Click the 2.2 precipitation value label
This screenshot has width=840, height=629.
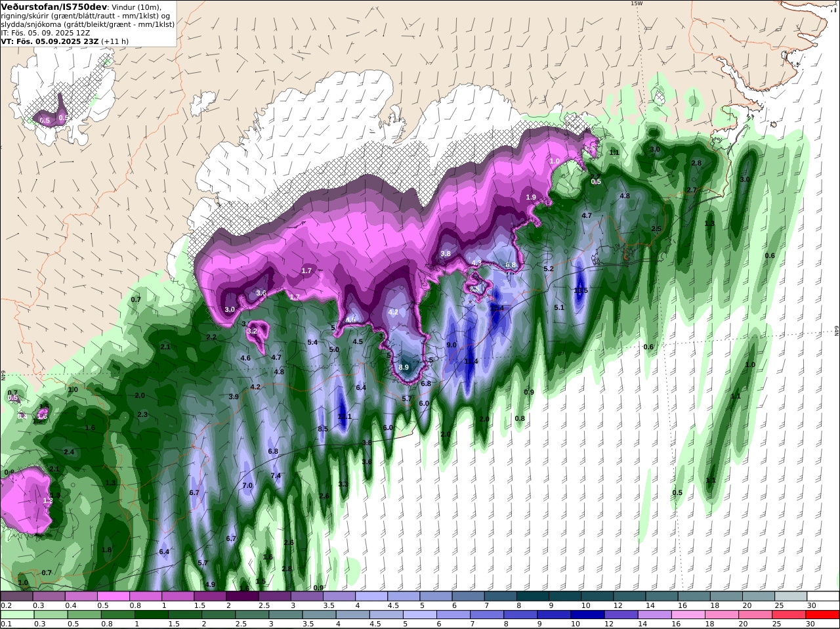point(211,337)
